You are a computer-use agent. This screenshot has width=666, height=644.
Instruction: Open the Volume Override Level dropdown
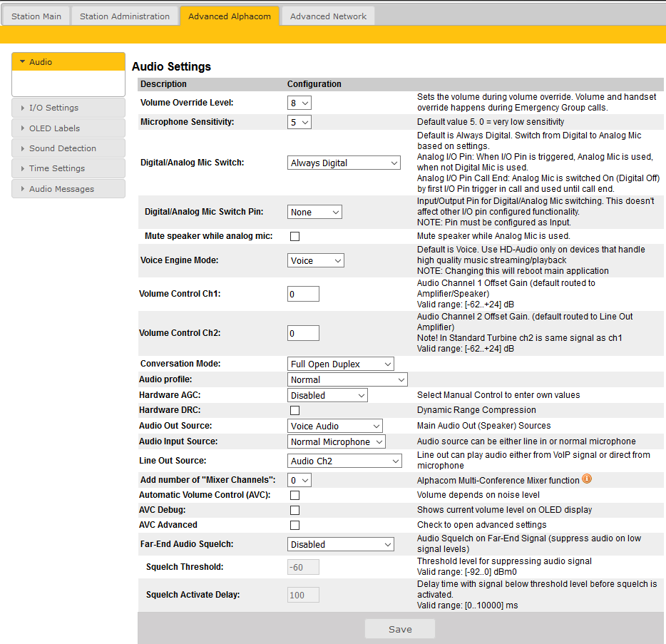(x=299, y=103)
